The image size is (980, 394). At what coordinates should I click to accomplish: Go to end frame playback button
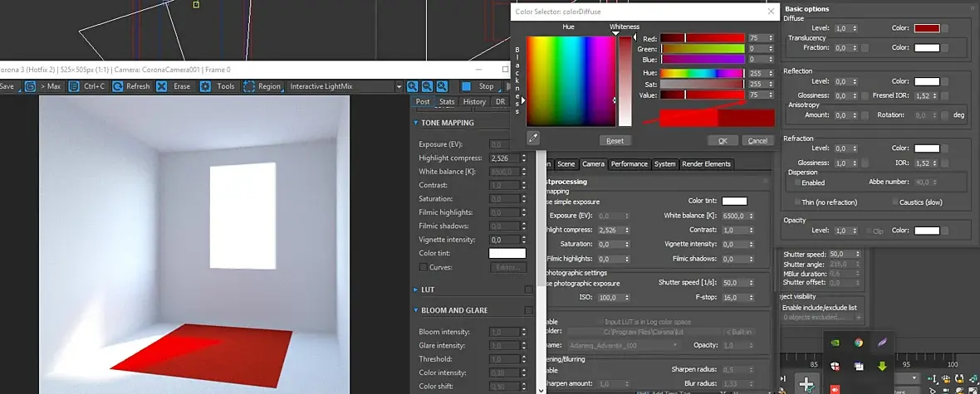784,379
